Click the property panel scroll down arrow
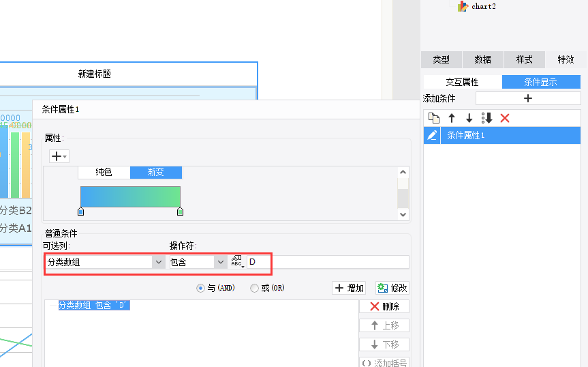The image size is (588, 367). [x=403, y=215]
